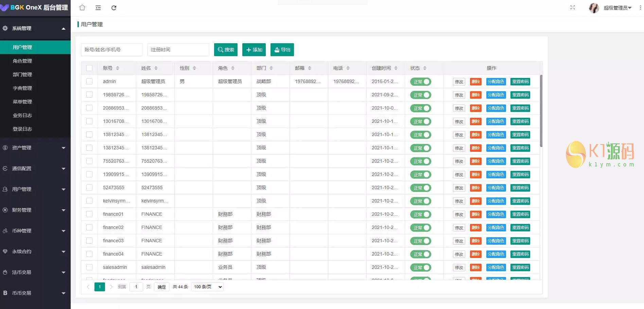The height and width of the screenshot is (309, 644).
Task: Open the 100条/页 page size dropdown
Action: tap(207, 287)
